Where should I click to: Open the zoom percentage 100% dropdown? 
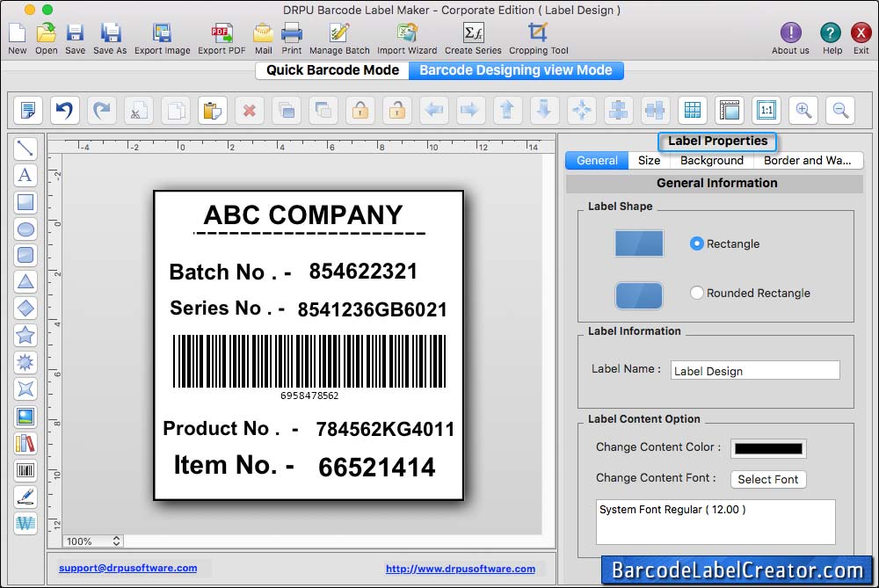[93, 541]
